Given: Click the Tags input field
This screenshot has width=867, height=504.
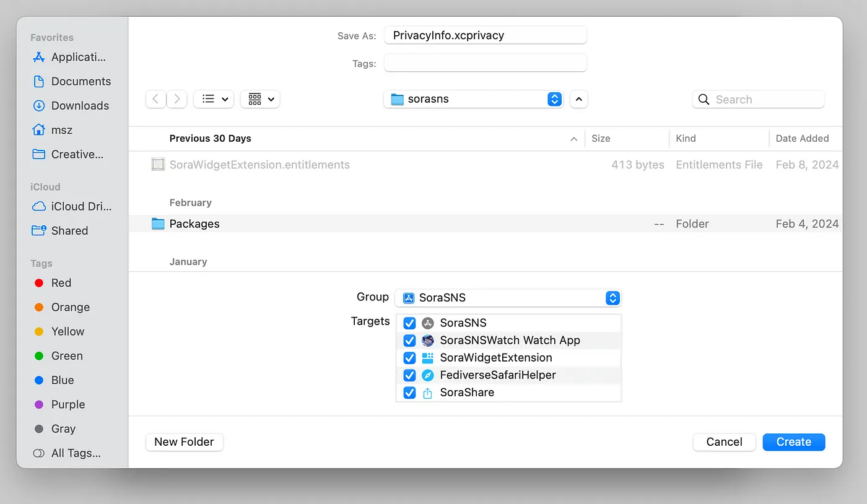Looking at the screenshot, I should 486,63.
